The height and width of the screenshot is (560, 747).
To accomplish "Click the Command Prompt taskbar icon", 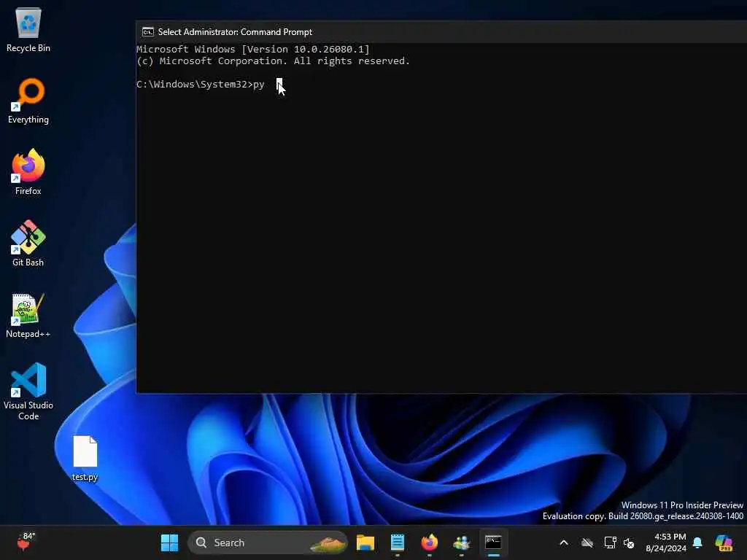I will (x=493, y=542).
